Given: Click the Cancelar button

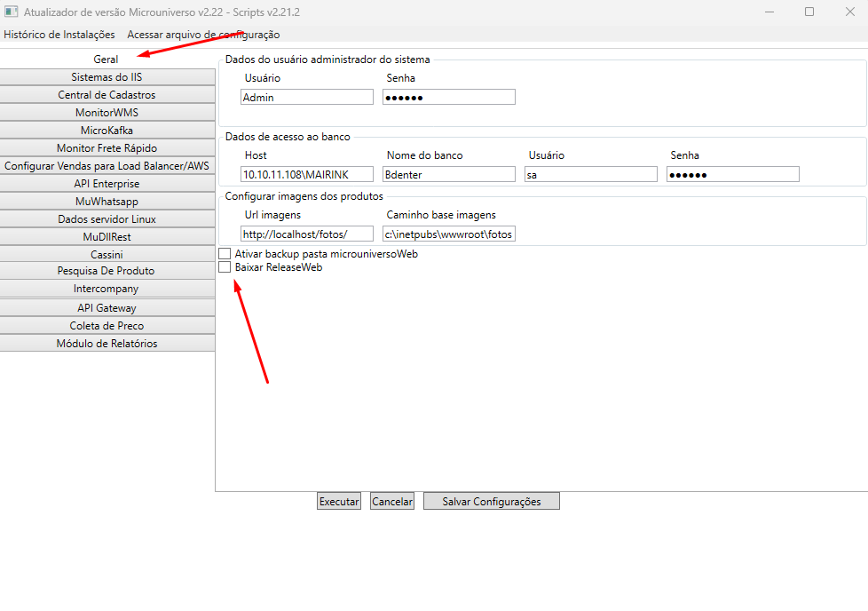Looking at the screenshot, I should click(x=392, y=502).
